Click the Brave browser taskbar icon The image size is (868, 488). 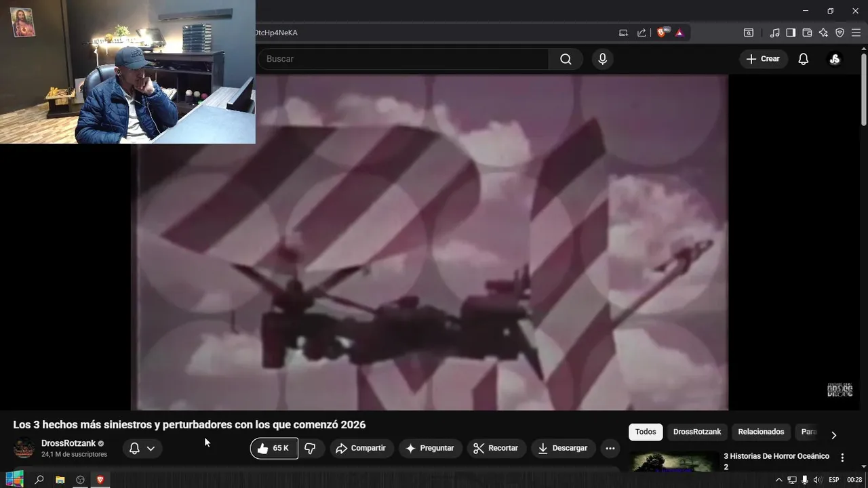point(100,480)
